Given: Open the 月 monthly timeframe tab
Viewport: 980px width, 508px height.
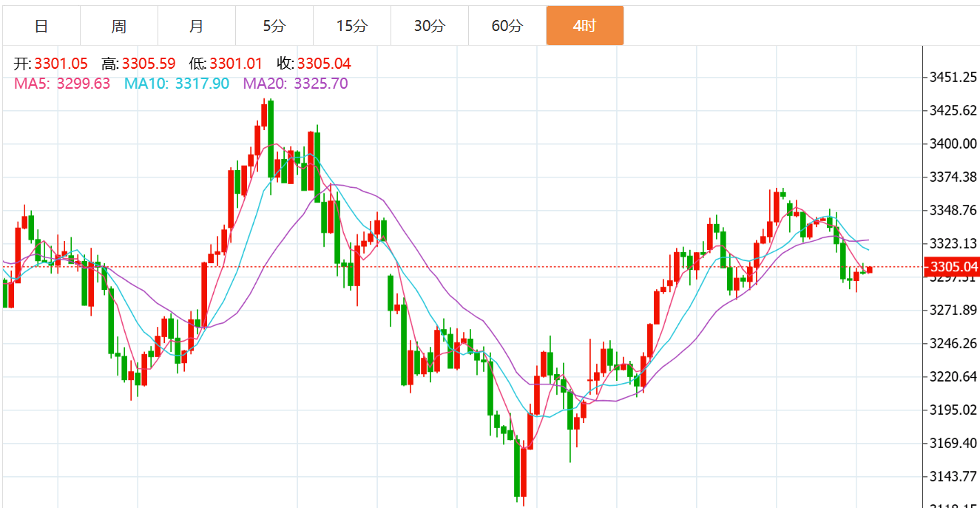Looking at the screenshot, I should click(196, 26).
